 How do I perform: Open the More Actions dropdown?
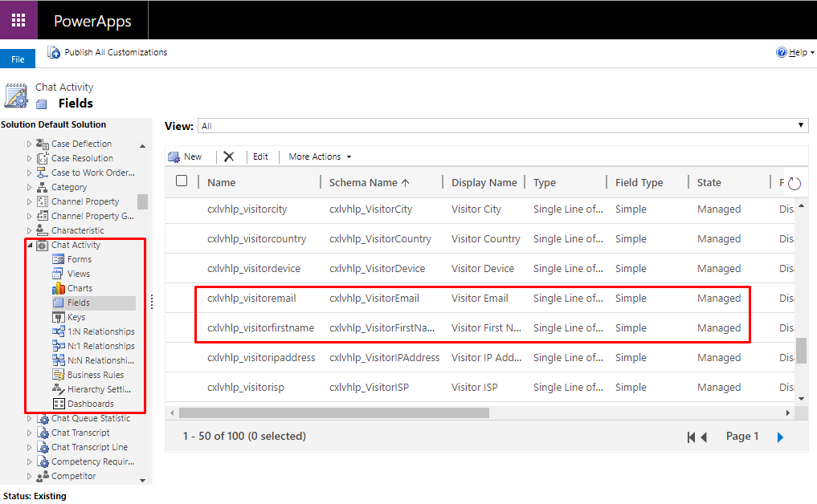click(320, 156)
